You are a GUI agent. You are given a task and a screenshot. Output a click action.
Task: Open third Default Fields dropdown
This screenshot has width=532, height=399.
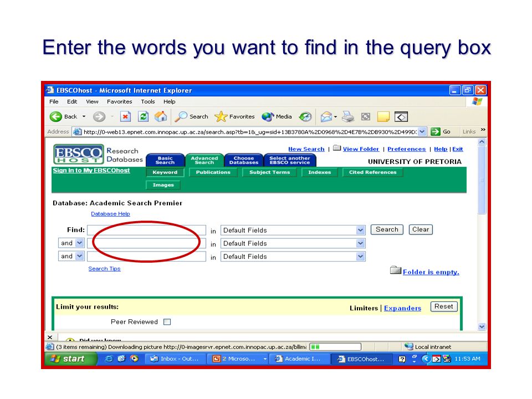tap(360, 257)
